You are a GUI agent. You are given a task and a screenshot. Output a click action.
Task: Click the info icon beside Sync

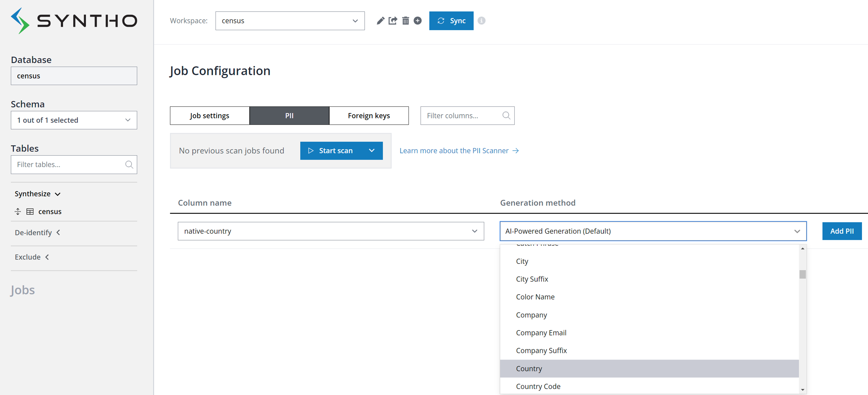tap(481, 21)
